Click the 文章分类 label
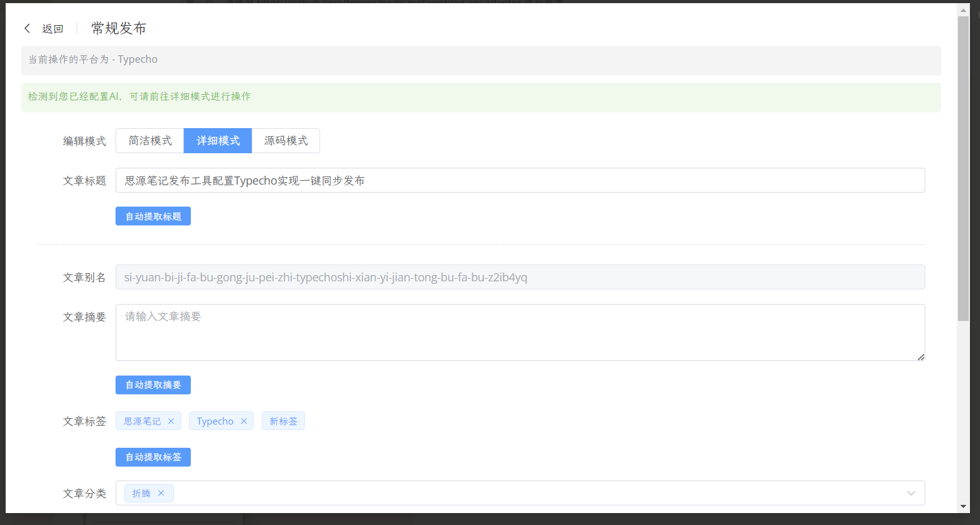 pyautogui.click(x=84, y=494)
